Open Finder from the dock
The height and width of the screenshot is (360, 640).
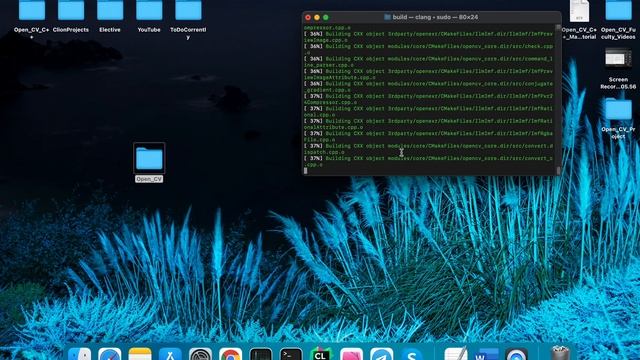click(80, 353)
